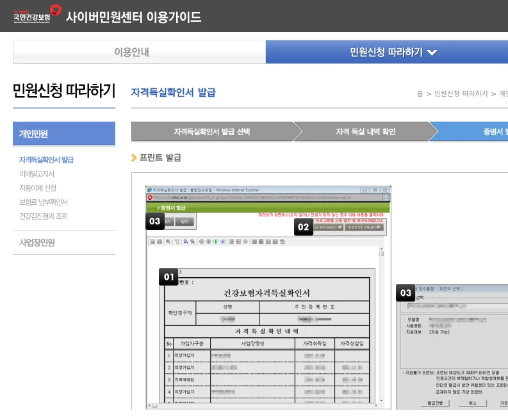The image size is (508, 420).
Task: Click the 건강보험자격득실확인서 document title
Action: [266, 293]
